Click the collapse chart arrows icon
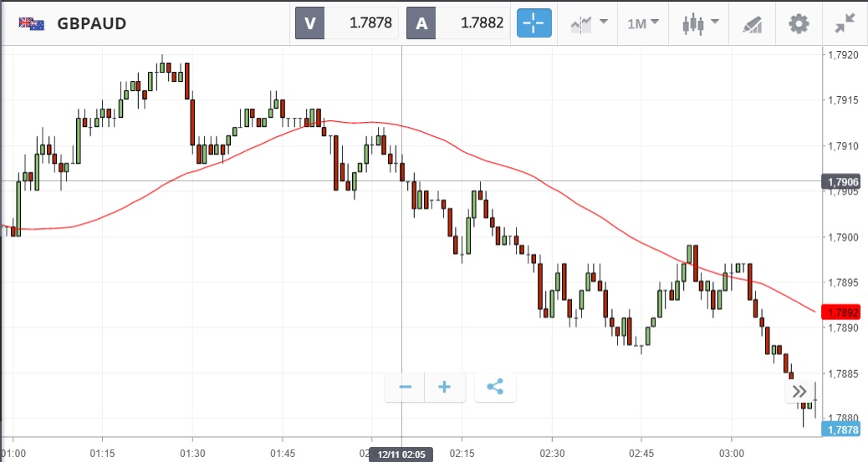Viewport: 868px width, 462px height. 844,23
